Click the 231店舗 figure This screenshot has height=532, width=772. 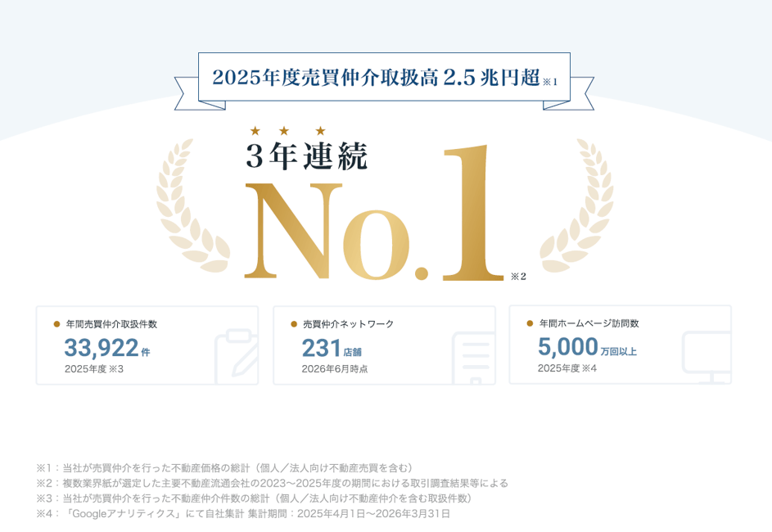tap(332, 349)
